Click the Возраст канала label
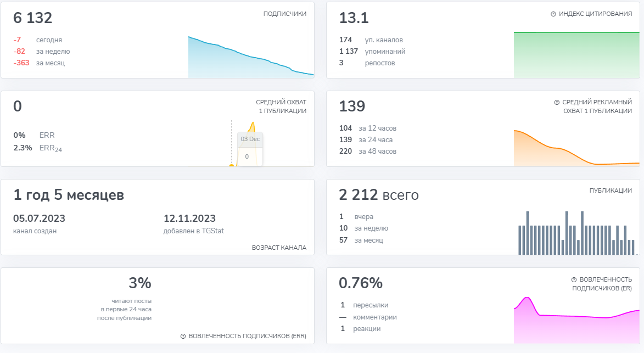 [x=279, y=248]
